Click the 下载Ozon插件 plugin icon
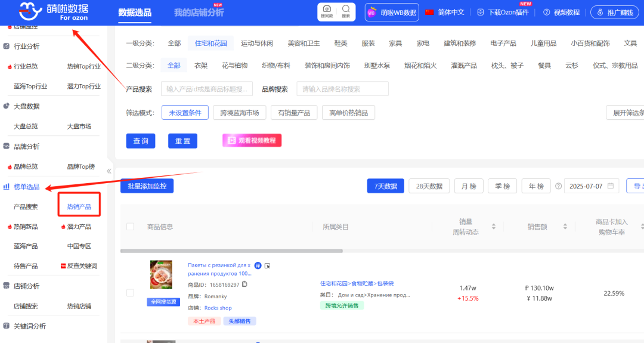Viewport: 644px width, 343px height. point(481,13)
